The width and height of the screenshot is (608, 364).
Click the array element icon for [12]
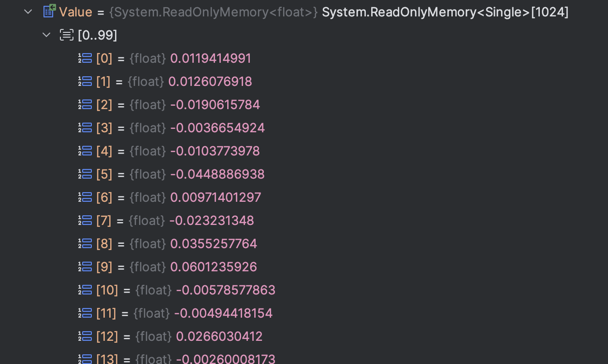pyautogui.click(x=85, y=336)
